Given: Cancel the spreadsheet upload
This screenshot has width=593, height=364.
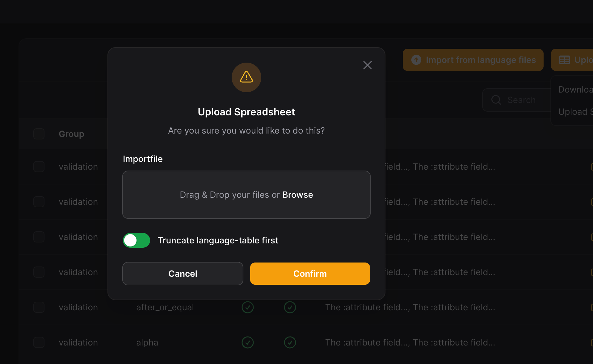Looking at the screenshot, I should coord(183,274).
